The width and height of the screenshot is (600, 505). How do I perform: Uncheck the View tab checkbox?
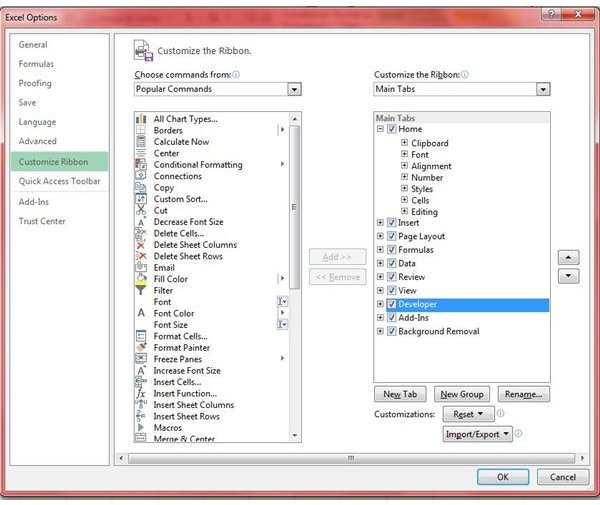point(391,290)
